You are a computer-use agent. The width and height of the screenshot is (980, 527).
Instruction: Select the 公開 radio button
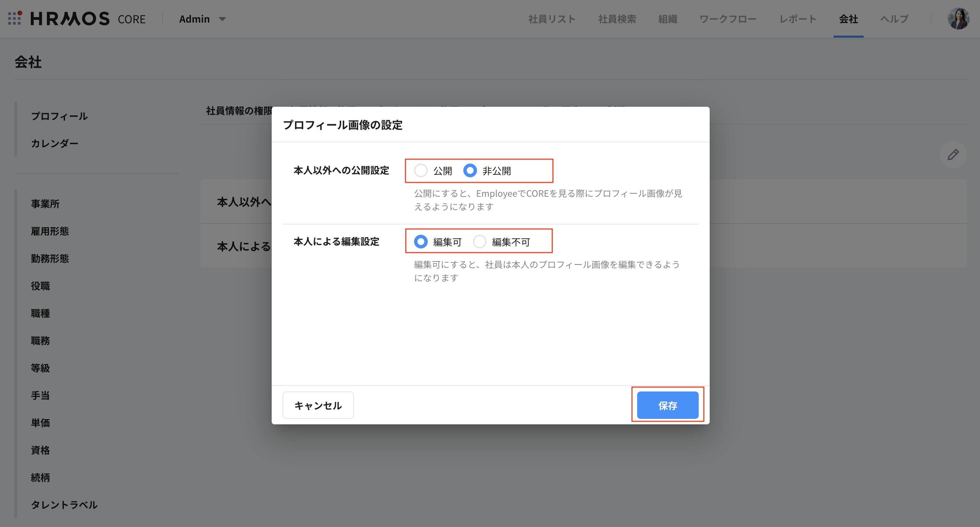[x=421, y=170]
